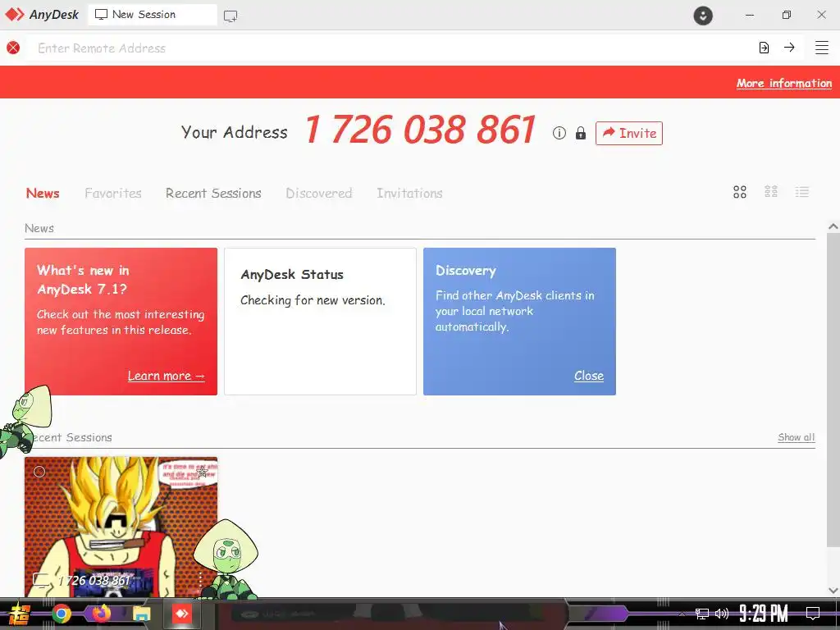Open the volume icon in the system tray

point(722,614)
